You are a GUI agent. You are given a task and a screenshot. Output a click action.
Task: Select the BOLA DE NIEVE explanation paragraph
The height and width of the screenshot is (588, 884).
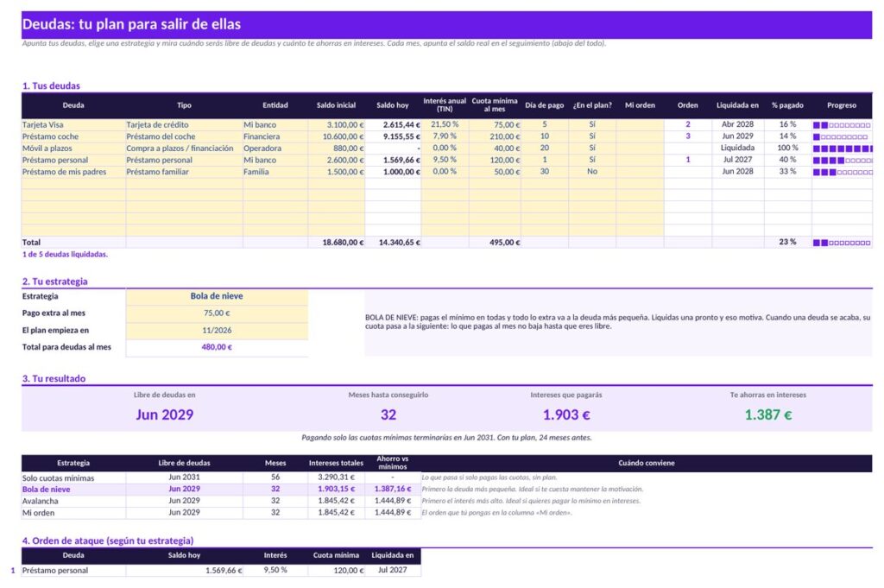(x=618, y=322)
